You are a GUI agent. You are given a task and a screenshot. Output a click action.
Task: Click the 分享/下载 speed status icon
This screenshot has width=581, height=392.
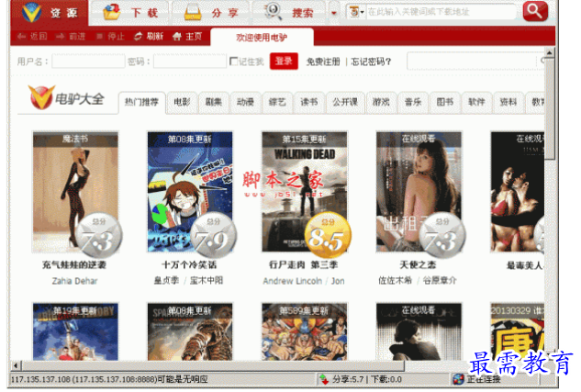tap(324, 379)
